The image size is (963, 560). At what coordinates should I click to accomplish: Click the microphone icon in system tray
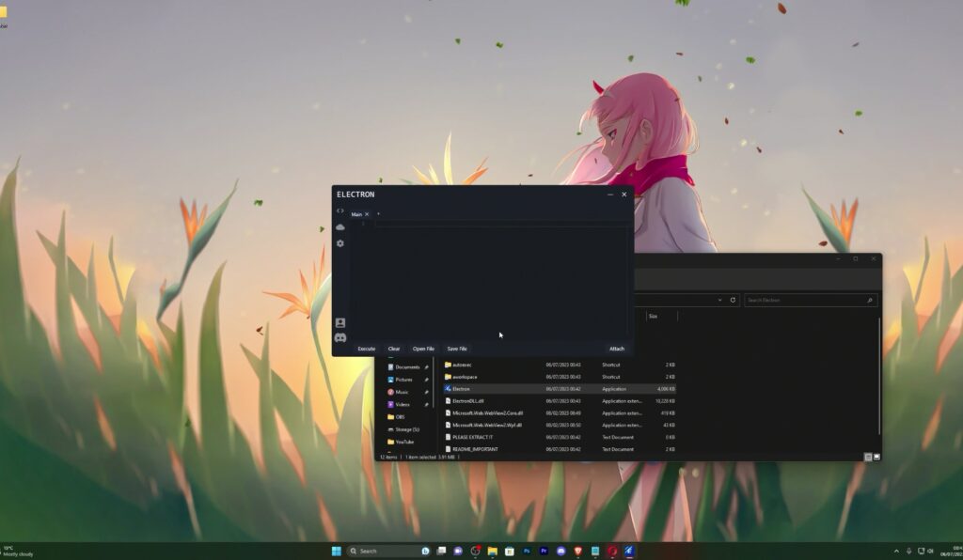tap(909, 551)
